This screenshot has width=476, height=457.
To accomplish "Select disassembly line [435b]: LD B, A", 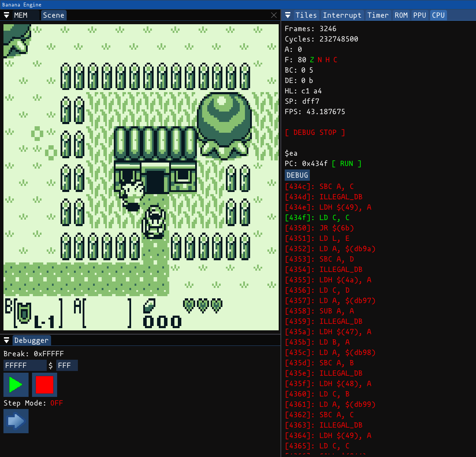I will click(x=317, y=342).
